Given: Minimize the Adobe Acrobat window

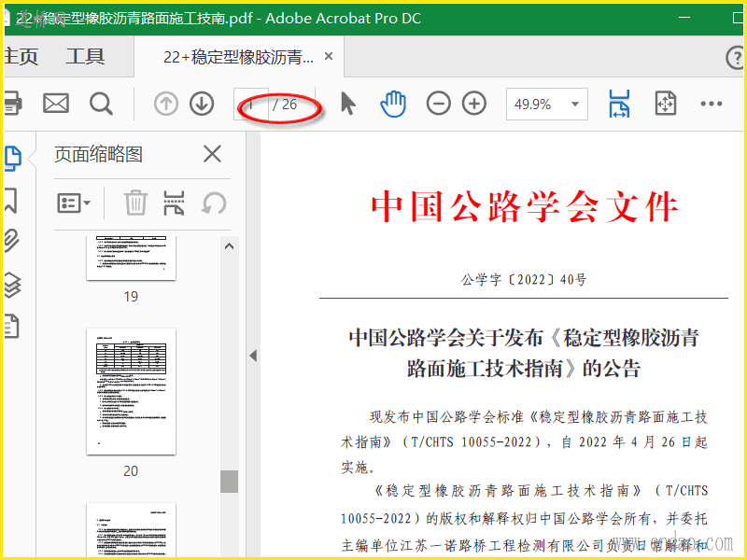Looking at the screenshot, I should click(x=684, y=18).
